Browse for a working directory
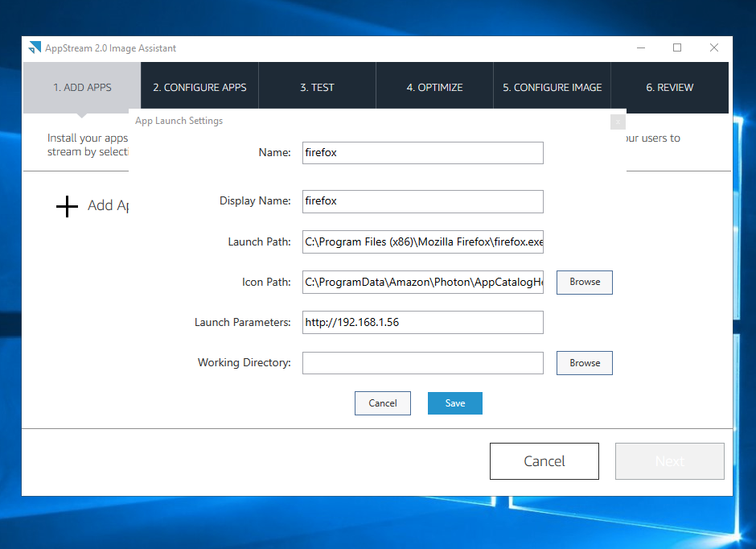 coord(585,363)
